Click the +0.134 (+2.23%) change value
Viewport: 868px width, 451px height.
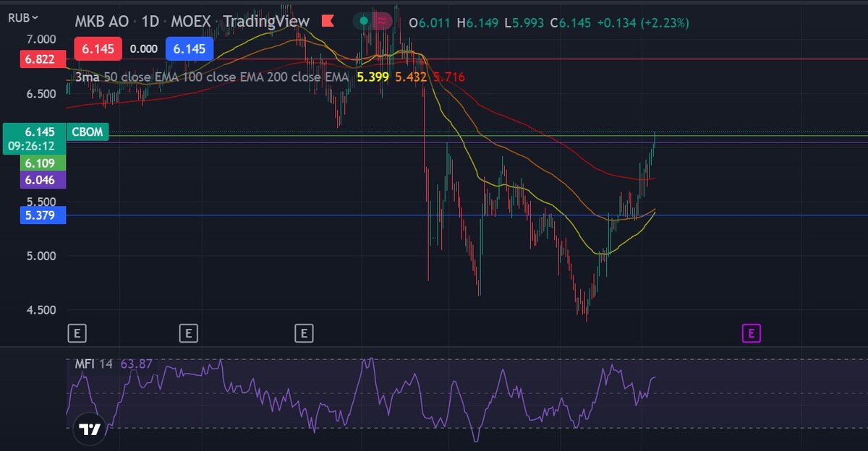pos(643,23)
